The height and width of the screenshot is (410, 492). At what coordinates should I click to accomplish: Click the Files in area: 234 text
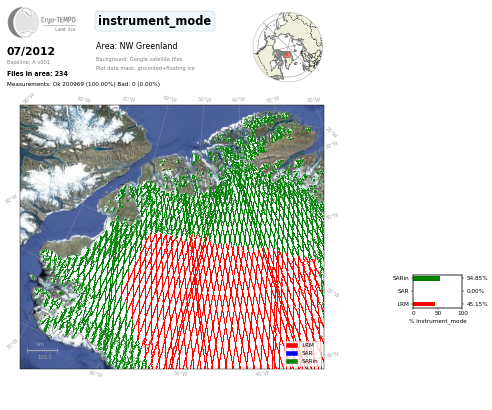click(x=37, y=73)
